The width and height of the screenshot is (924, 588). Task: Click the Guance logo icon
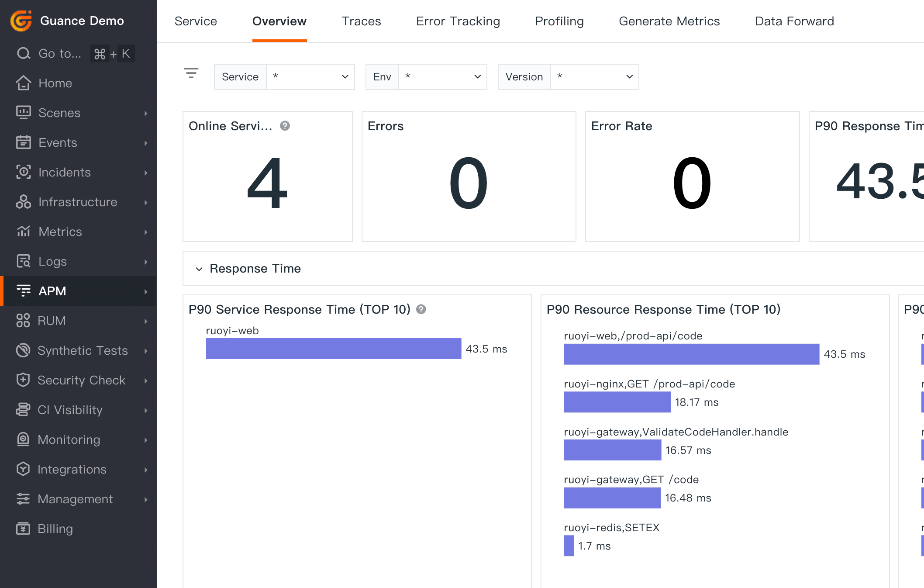[21, 21]
